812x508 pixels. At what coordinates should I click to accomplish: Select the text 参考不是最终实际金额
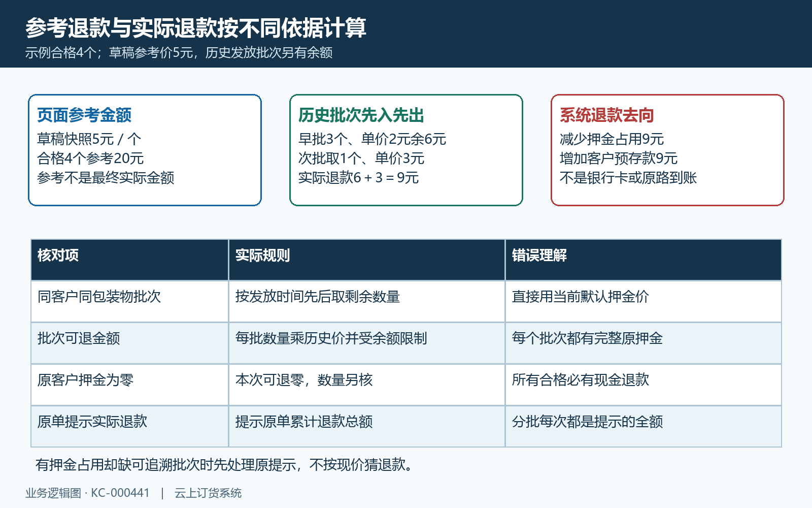point(106,177)
